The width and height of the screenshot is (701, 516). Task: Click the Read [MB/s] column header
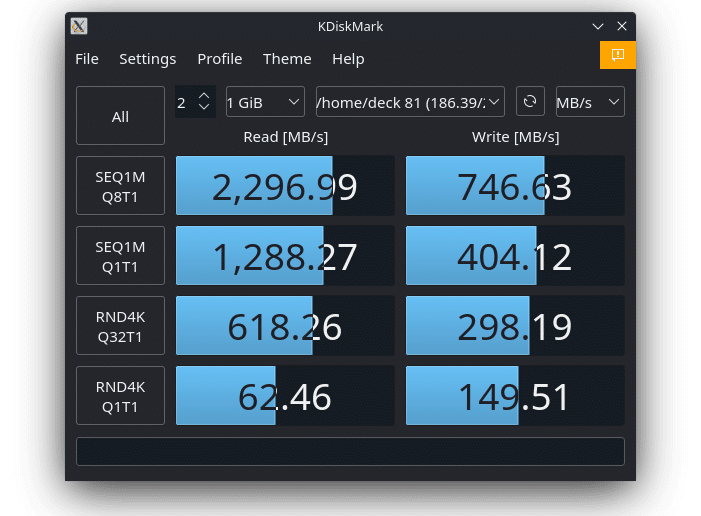coord(286,137)
